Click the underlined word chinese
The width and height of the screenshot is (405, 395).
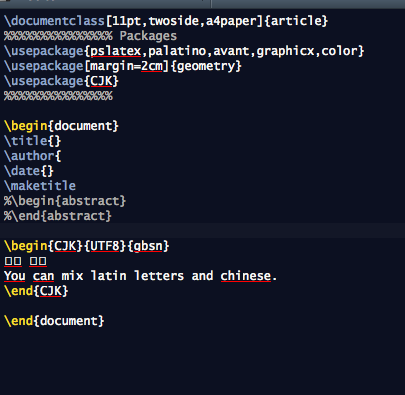point(245,276)
